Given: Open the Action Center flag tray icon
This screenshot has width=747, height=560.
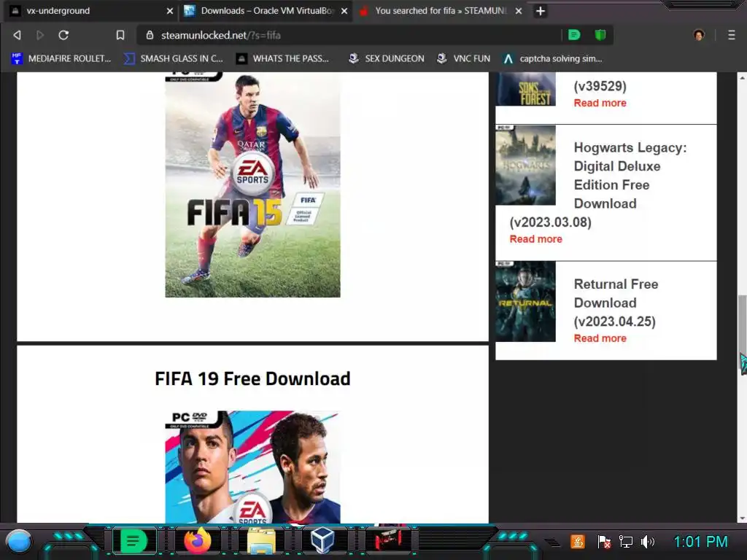Looking at the screenshot, I should click(x=604, y=542).
